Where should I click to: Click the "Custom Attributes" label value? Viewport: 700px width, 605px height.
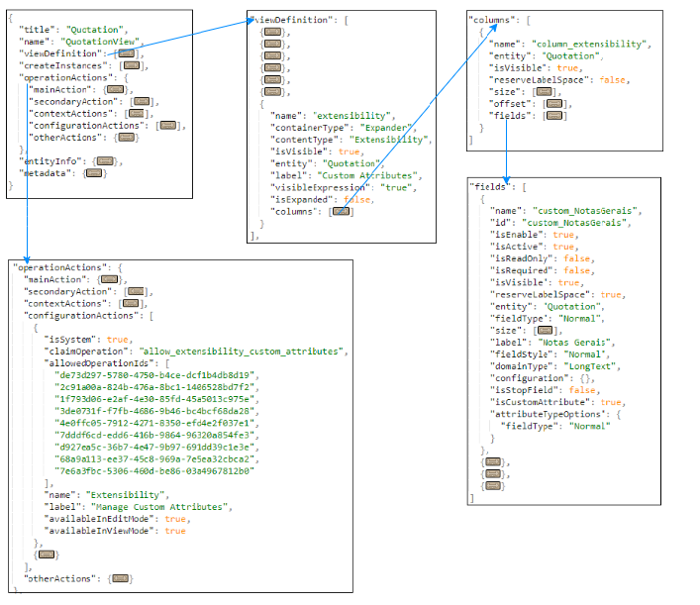(x=367, y=175)
